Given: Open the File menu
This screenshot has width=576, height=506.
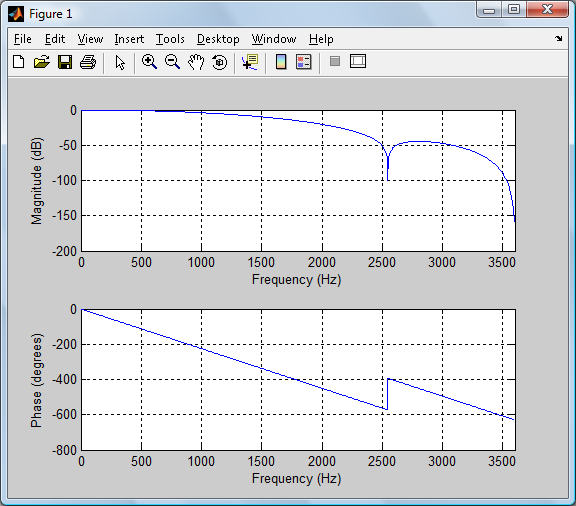Looking at the screenshot, I should click(x=23, y=39).
